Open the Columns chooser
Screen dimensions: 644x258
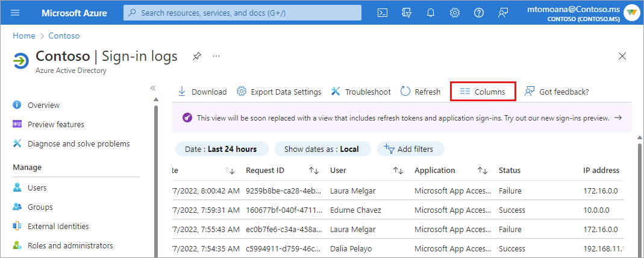[483, 92]
